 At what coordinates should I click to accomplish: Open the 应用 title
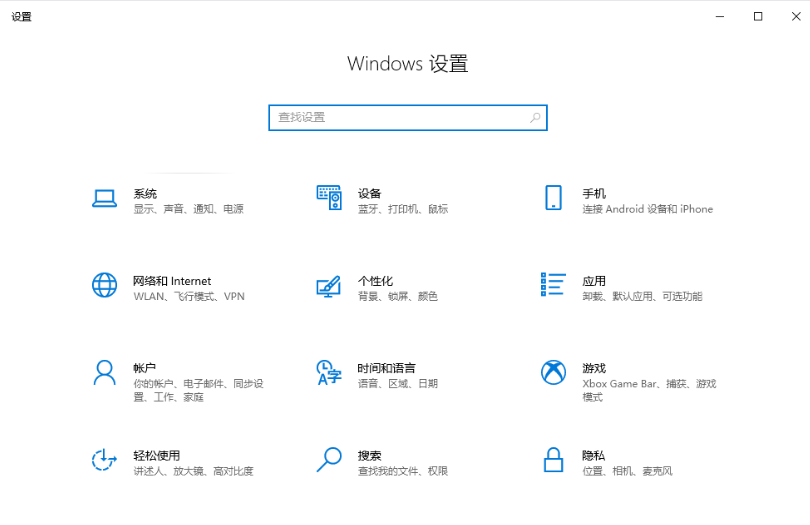(x=594, y=281)
